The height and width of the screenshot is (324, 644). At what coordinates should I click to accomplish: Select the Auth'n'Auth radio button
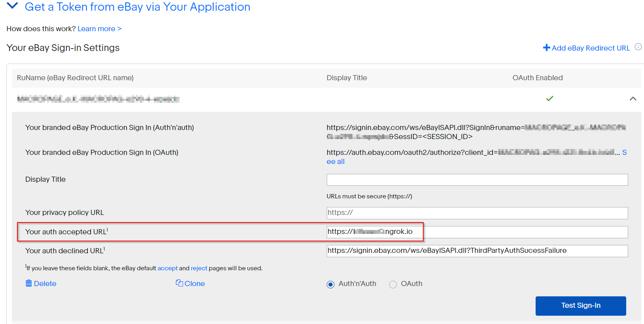click(x=331, y=284)
